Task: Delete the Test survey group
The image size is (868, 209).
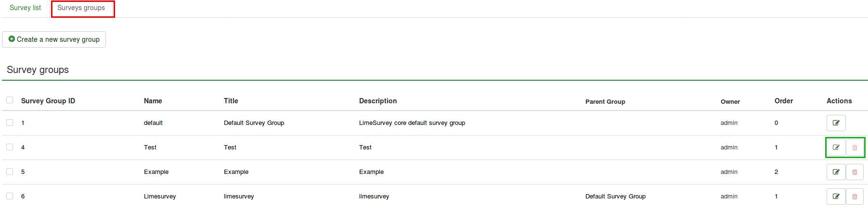Action: coord(855,148)
